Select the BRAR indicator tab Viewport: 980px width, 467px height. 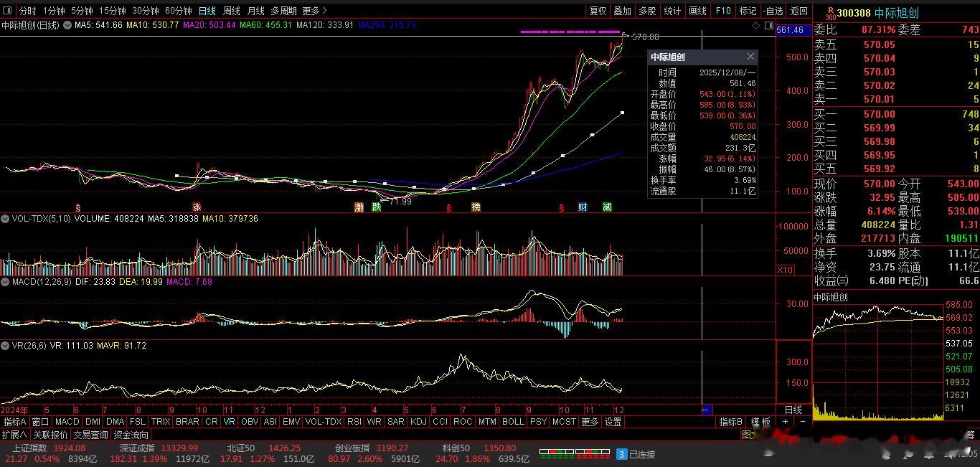coord(187,422)
